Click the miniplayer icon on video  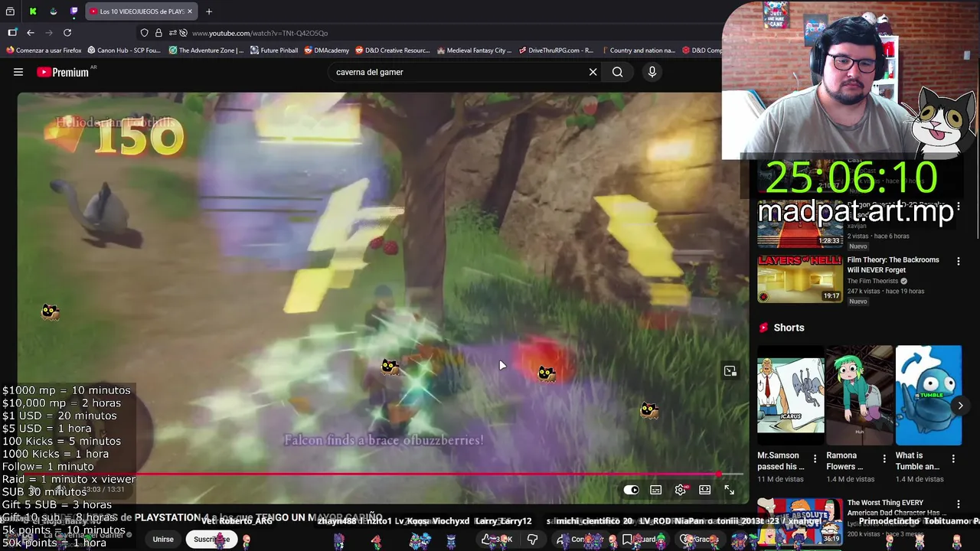pyautogui.click(x=730, y=371)
